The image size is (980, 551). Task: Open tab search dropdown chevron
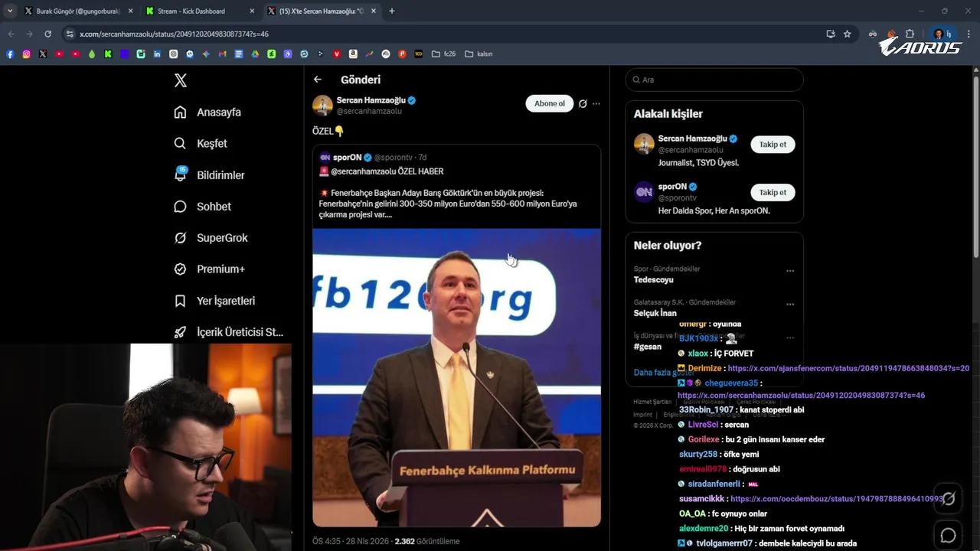(10, 11)
